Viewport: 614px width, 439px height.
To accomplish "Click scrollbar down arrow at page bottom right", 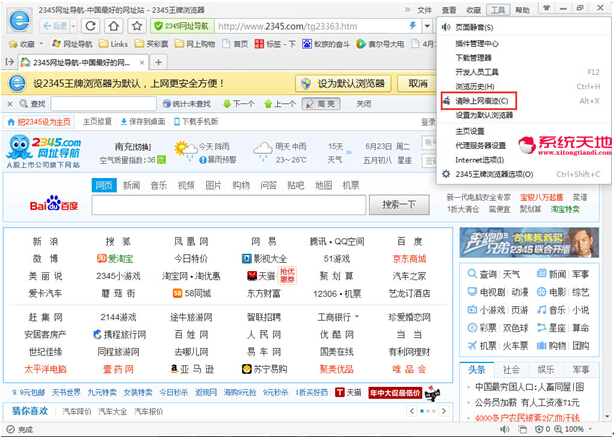I will point(607,416).
